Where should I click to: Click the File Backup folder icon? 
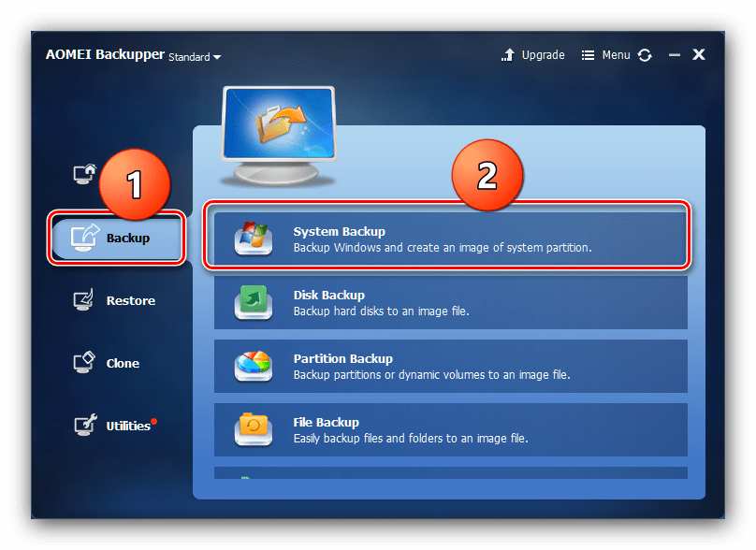click(x=253, y=429)
